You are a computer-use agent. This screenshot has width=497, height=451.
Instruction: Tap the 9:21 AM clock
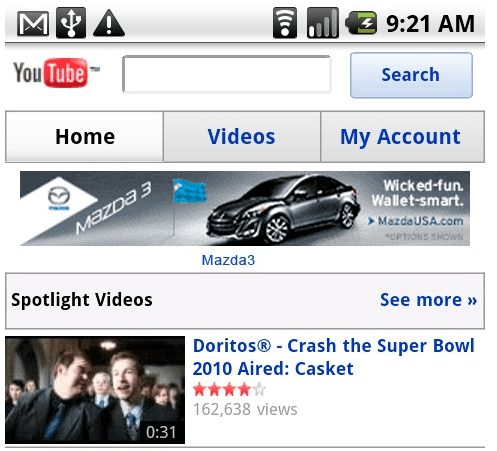[x=430, y=24]
